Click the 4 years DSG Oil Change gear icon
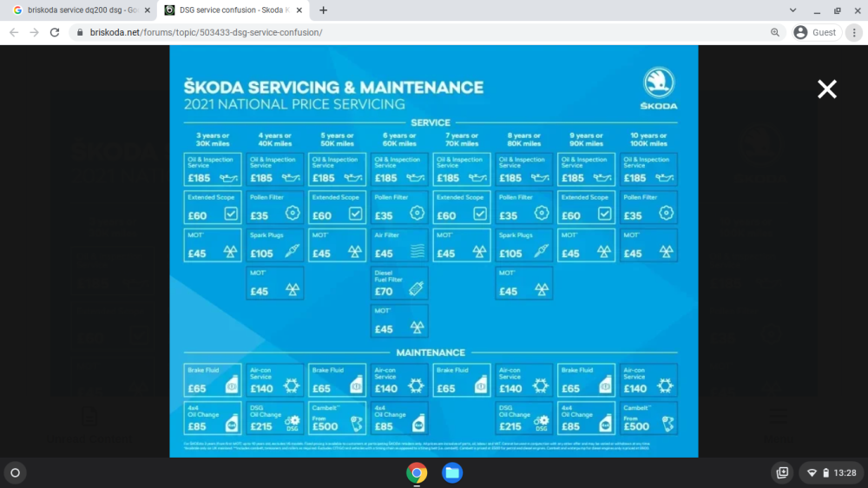Screen dimensions: 868x488 (293, 424)
